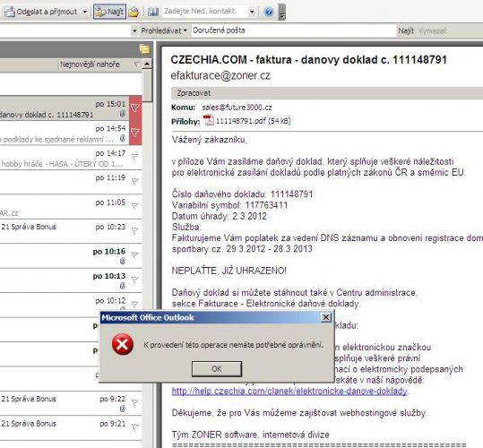Click in the Zadejte hled. kontakt field
483x448 pixels.
click(204, 12)
